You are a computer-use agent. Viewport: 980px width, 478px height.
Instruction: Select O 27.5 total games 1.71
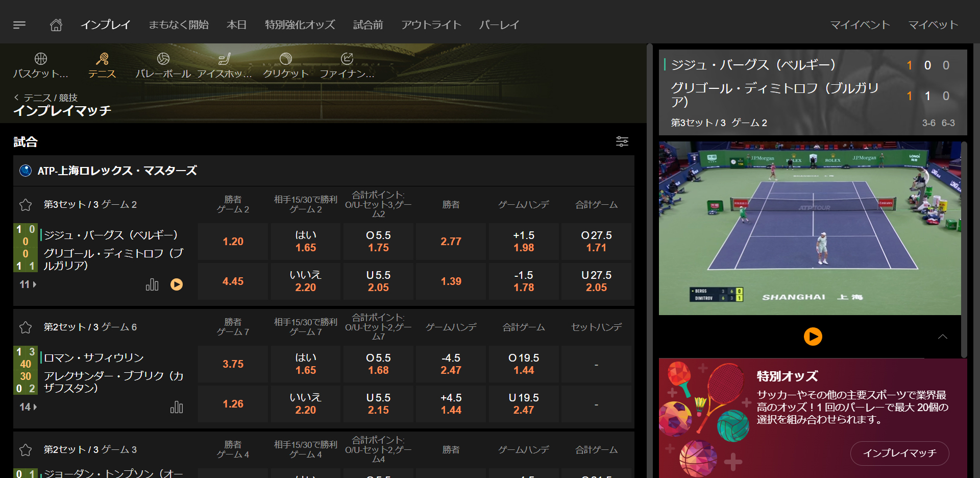point(596,242)
